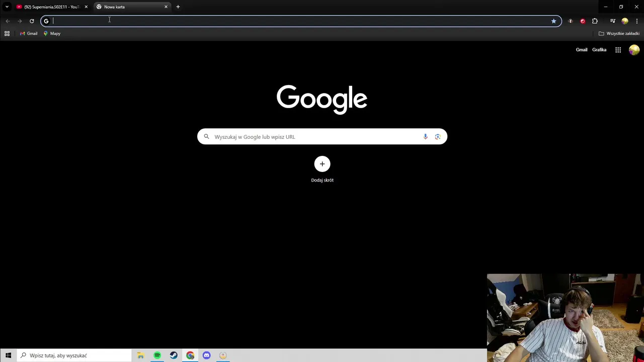644x362 pixels.
Task: Click the Windows taskbar search field
Action: [74, 355]
